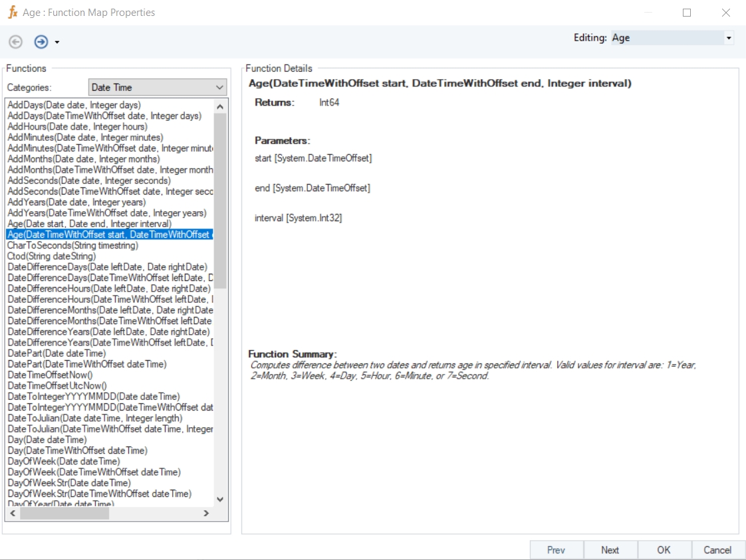Maximize the Function Map Properties window
This screenshot has height=560, width=746.
687,13
